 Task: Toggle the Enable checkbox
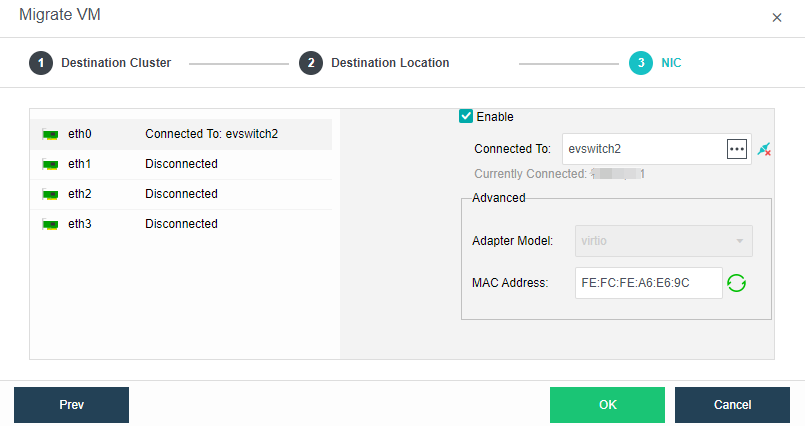[466, 116]
